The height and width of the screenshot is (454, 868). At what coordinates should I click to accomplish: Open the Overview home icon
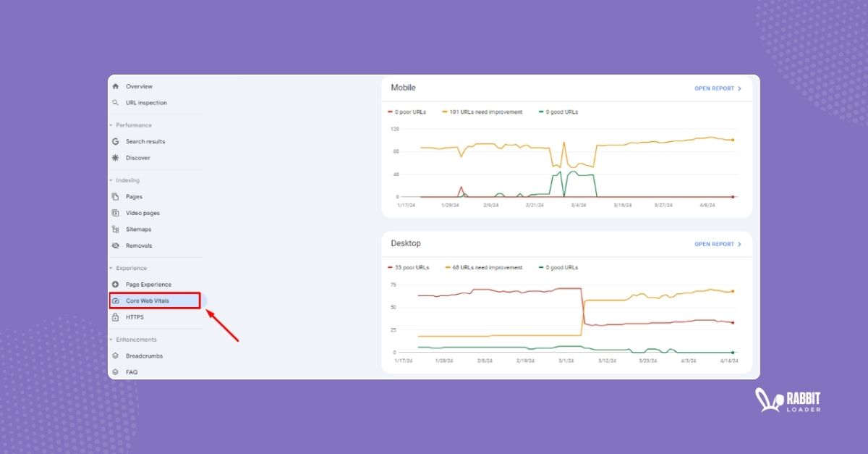click(116, 85)
